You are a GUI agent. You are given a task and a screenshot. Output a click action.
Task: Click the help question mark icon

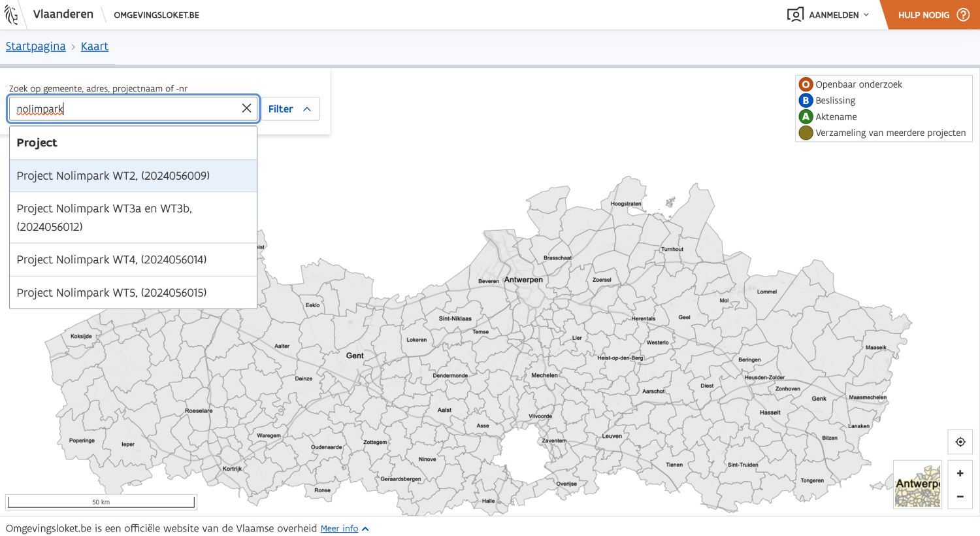click(963, 14)
